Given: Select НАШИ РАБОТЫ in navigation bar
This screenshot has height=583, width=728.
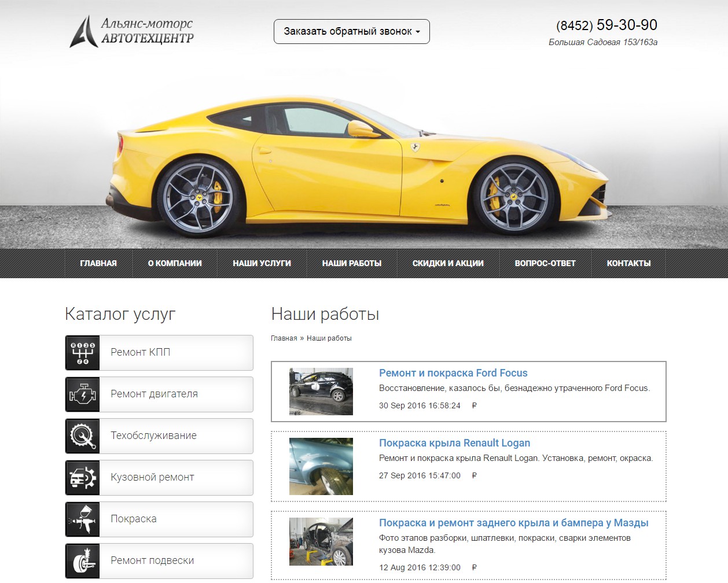Looking at the screenshot, I should pos(352,263).
